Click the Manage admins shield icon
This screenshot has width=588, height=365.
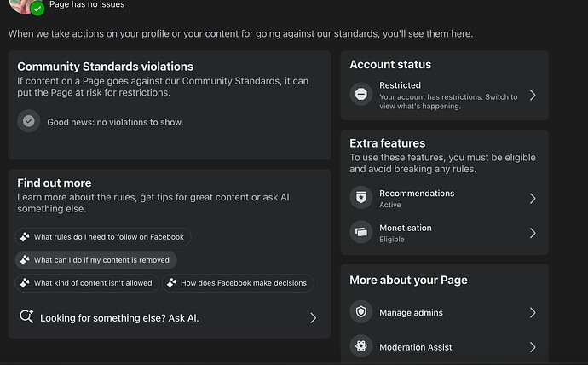coord(361,312)
